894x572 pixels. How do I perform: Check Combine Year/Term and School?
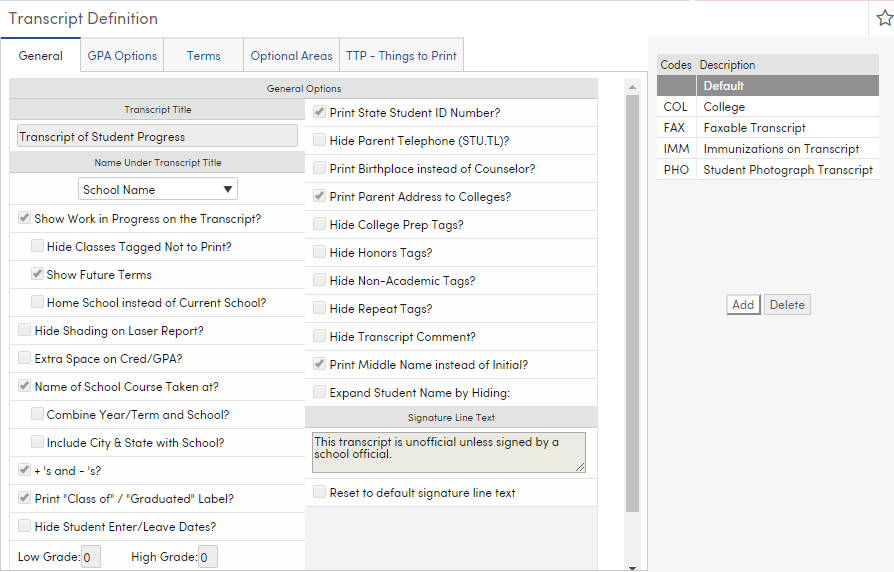(x=37, y=413)
